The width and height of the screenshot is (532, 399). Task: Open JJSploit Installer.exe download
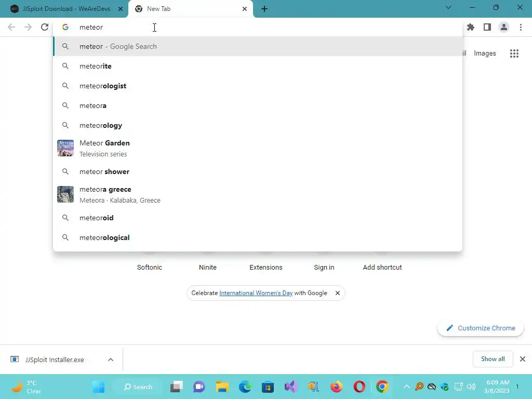point(54,360)
